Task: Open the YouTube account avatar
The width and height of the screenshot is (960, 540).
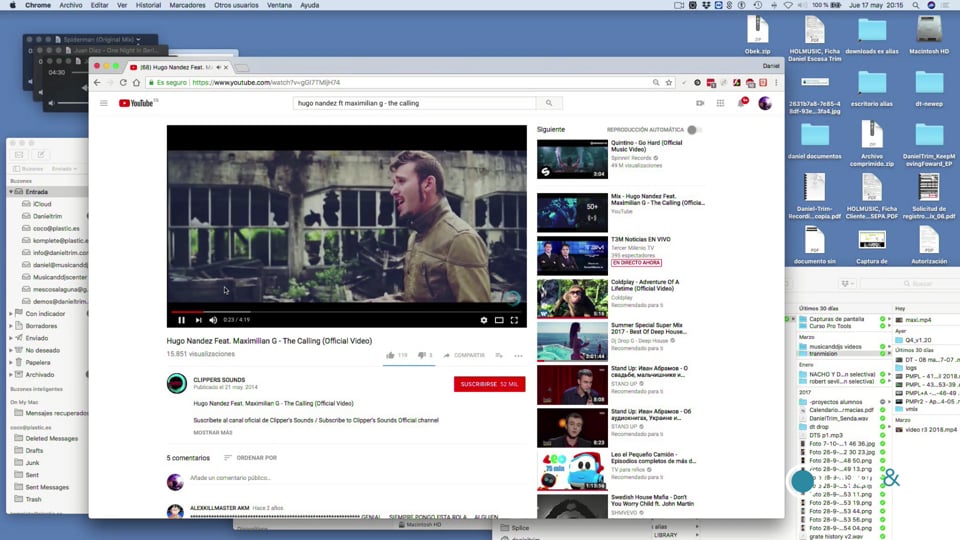Action: coord(765,103)
